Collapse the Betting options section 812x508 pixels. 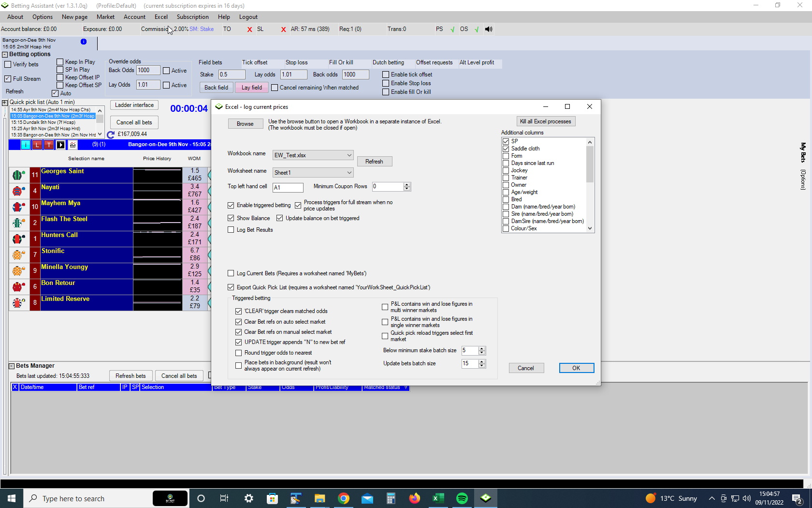[5, 55]
